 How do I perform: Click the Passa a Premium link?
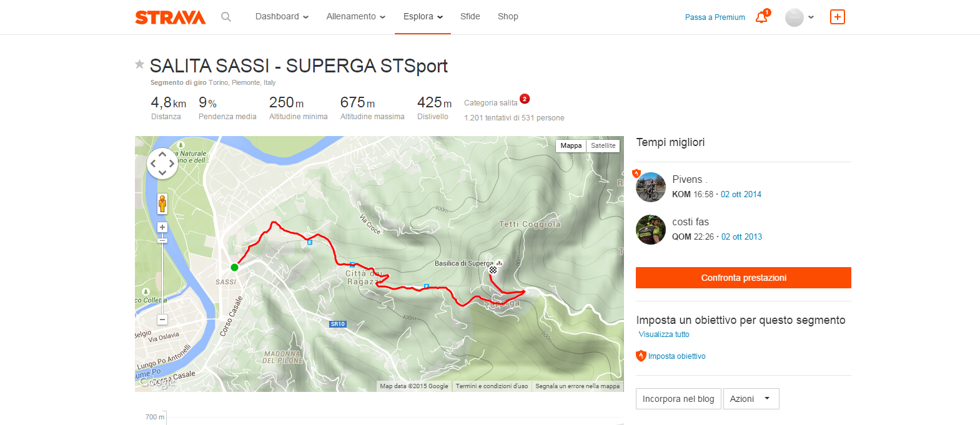715,17
